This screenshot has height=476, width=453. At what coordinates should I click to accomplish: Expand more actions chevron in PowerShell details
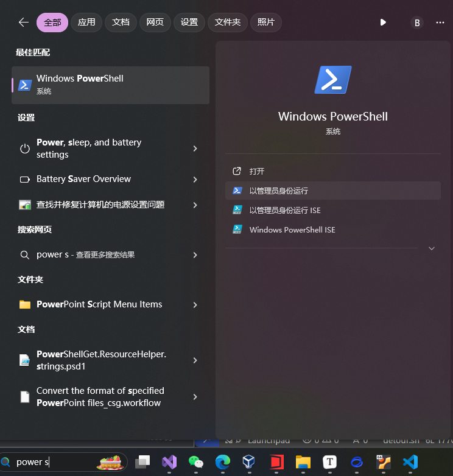(x=432, y=248)
